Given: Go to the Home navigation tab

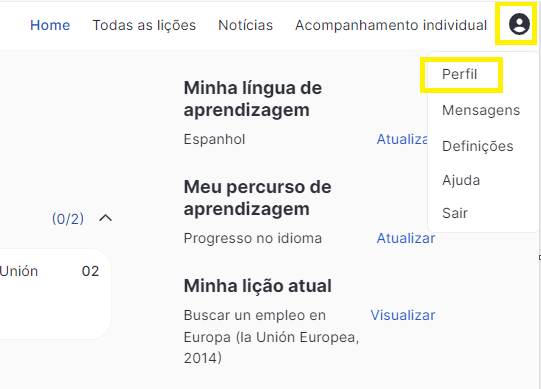Looking at the screenshot, I should [x=50, y=25].
